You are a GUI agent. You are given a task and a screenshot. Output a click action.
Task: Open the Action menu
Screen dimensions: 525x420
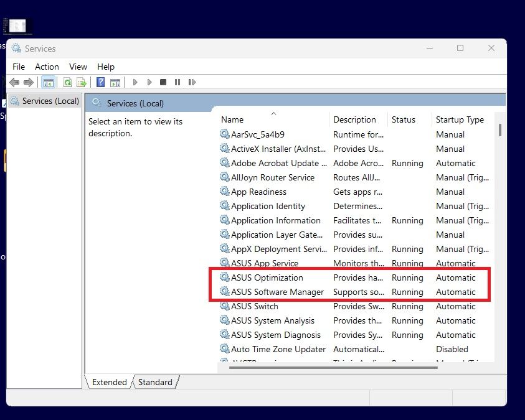[47, 67]
